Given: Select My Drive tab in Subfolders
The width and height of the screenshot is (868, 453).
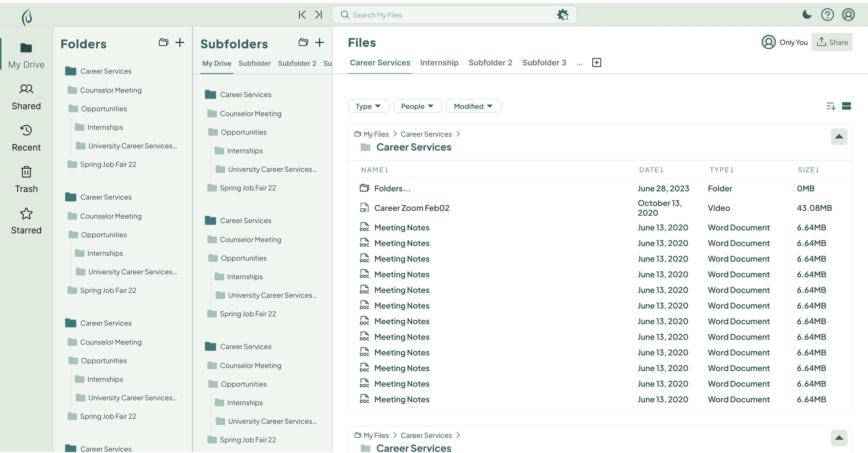Looking at the screenshot, I should [217, 63].
